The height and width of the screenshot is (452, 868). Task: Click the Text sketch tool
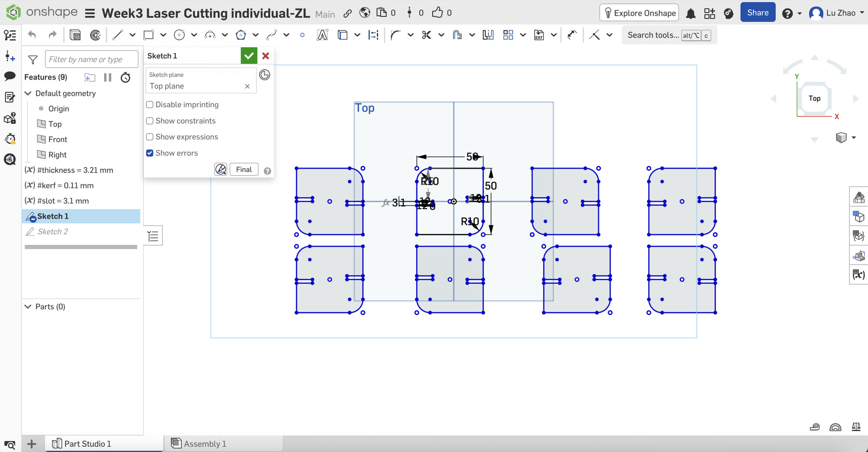tap(322, 35)
